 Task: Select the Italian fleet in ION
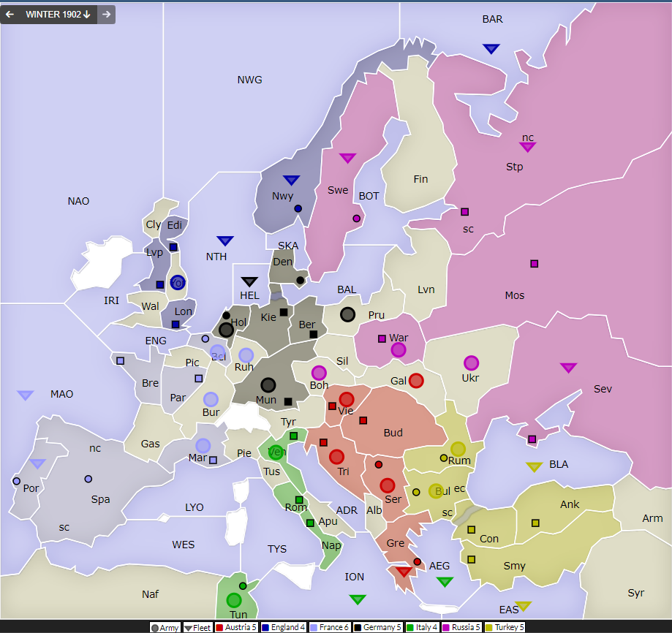click(358, 599)
